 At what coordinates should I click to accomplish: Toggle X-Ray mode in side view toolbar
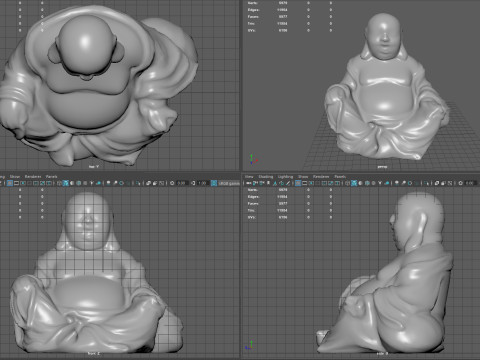[437, 183]
